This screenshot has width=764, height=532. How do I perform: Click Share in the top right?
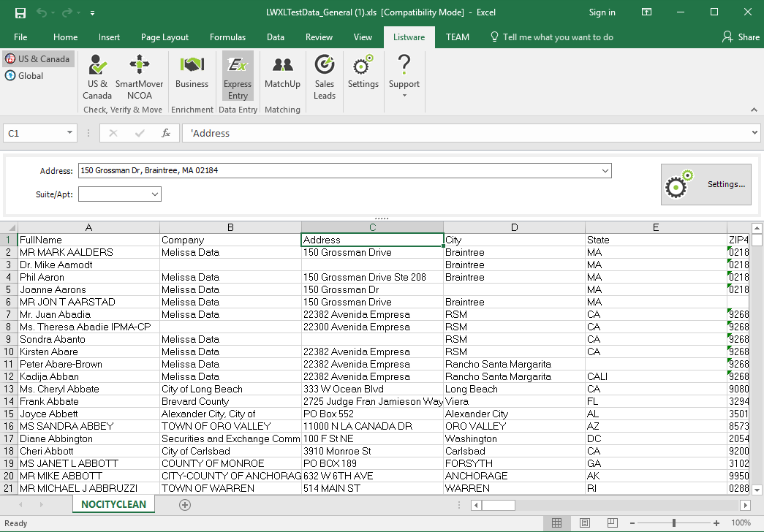coord(741,37)
